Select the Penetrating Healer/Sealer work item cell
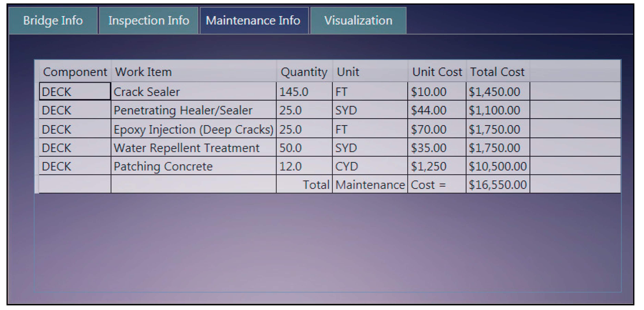 [183, 110]
